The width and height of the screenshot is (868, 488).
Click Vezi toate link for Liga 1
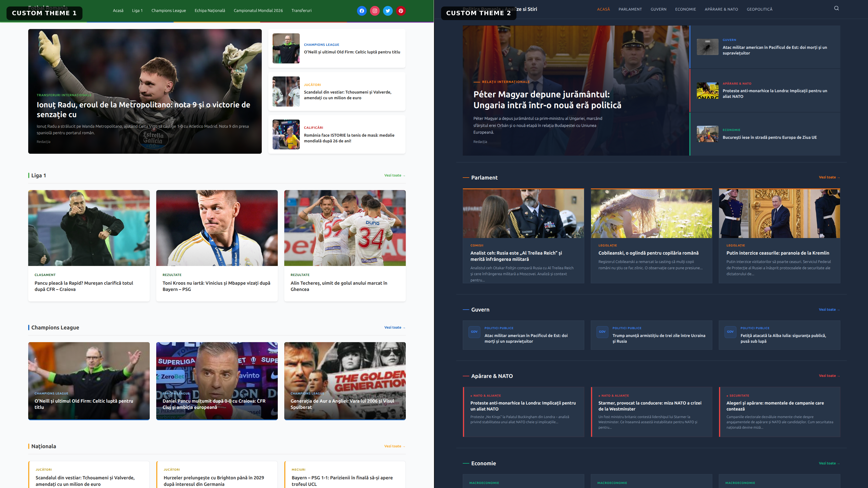tap(395, 175)
